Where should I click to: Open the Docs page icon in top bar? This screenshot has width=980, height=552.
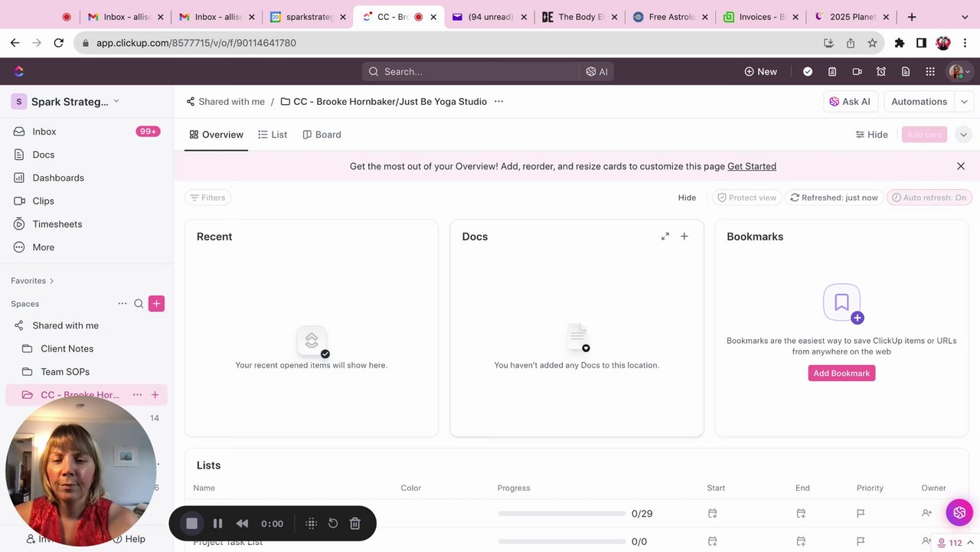906,71
